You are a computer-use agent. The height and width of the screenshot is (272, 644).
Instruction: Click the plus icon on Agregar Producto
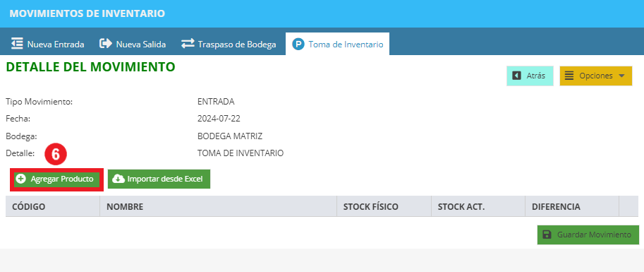tap(20, 179)
